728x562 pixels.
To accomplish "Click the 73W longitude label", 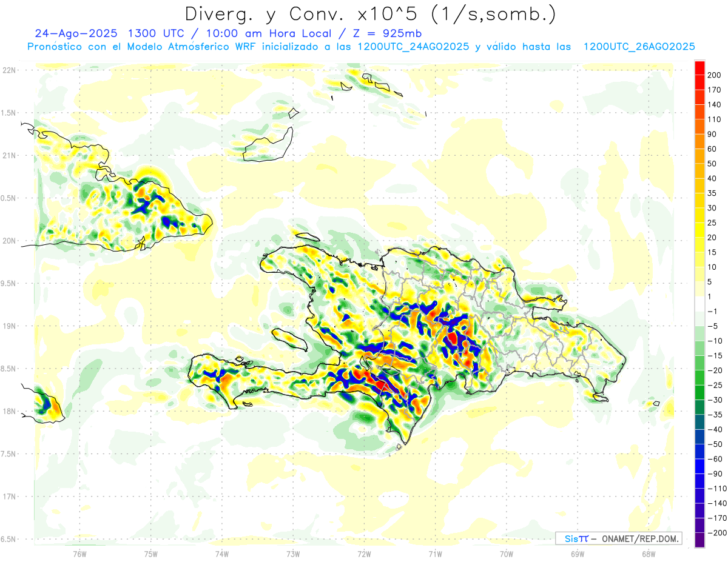I will point(293,554).
